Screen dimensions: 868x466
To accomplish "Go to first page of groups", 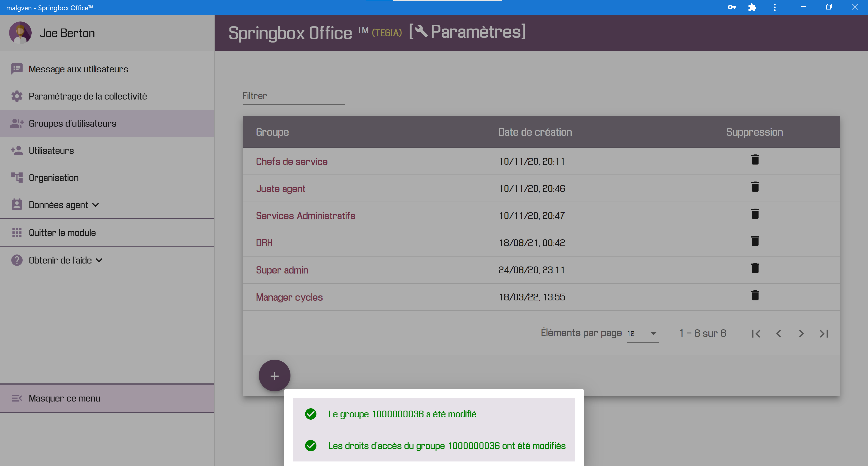I will (756, 333).
